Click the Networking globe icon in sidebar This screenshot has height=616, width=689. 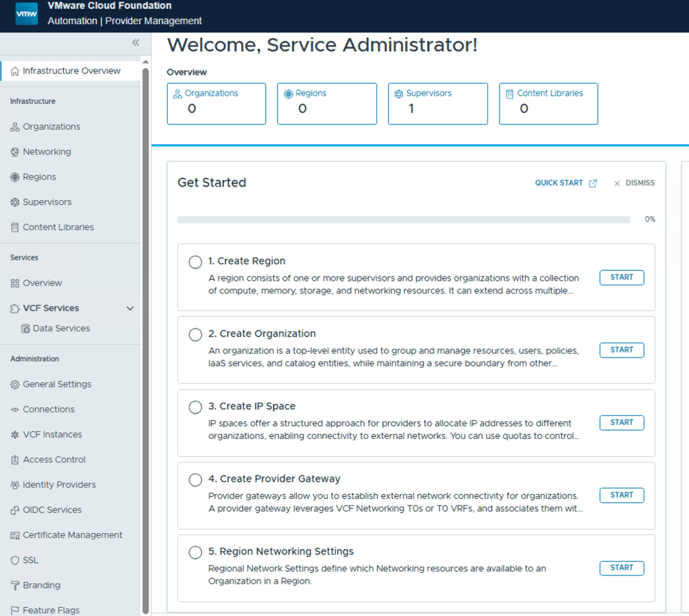(x=15, y=152)
